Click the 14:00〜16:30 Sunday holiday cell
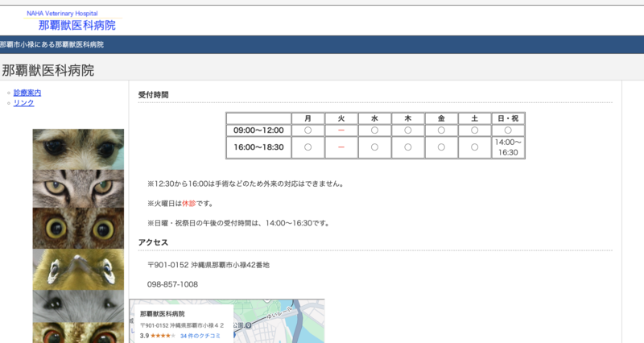The image size is (644, 343). click(508, 147)
